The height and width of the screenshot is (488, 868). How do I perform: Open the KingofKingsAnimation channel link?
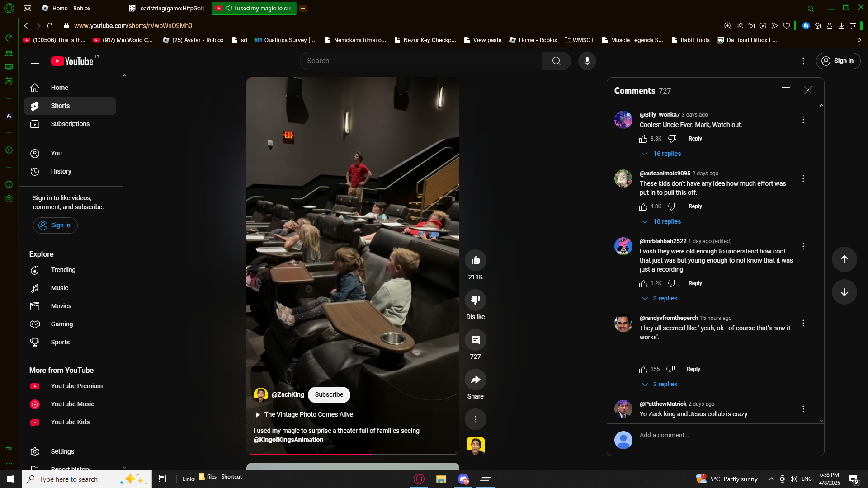point(288,440)
